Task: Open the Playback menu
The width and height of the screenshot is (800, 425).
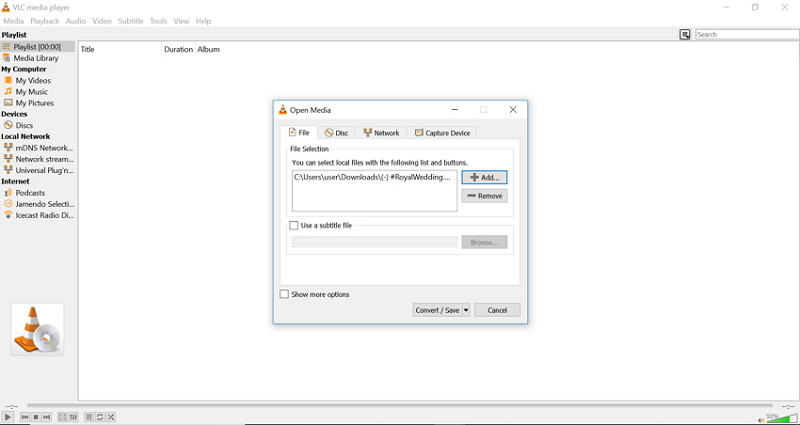Action: 44,21
